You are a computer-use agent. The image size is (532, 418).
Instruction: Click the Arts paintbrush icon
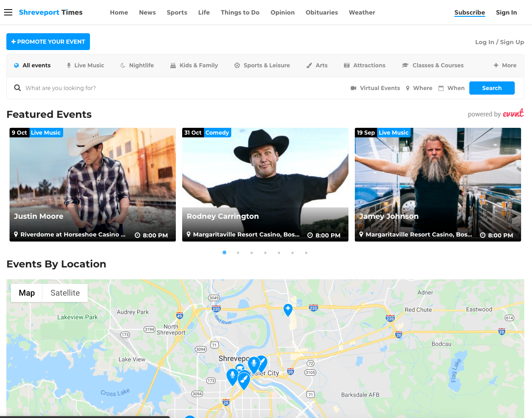pos(309,65)
